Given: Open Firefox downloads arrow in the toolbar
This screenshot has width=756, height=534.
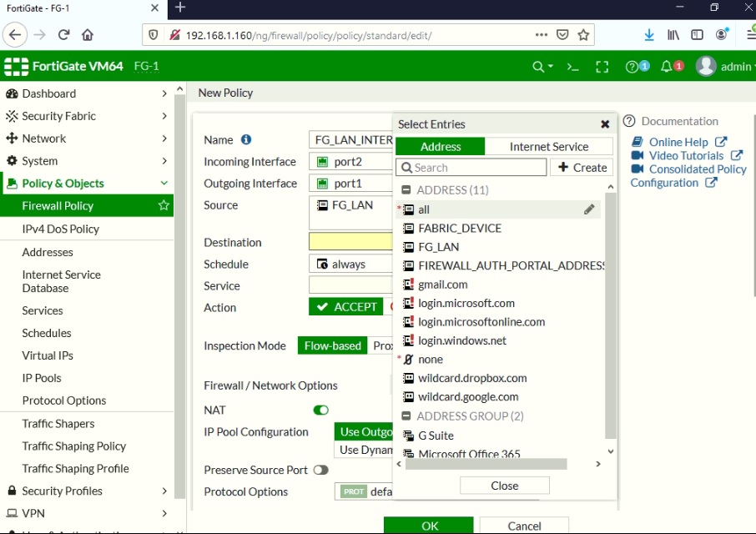Looking at the screenshot, I should click(x=650, y=35).
